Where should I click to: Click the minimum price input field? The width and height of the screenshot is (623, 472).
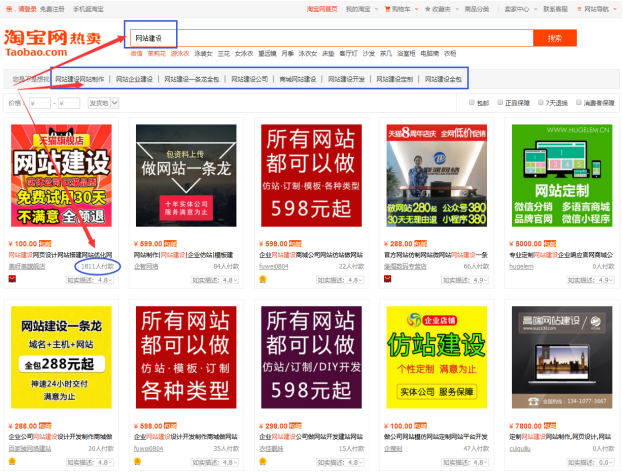click(x=39, y=103)
